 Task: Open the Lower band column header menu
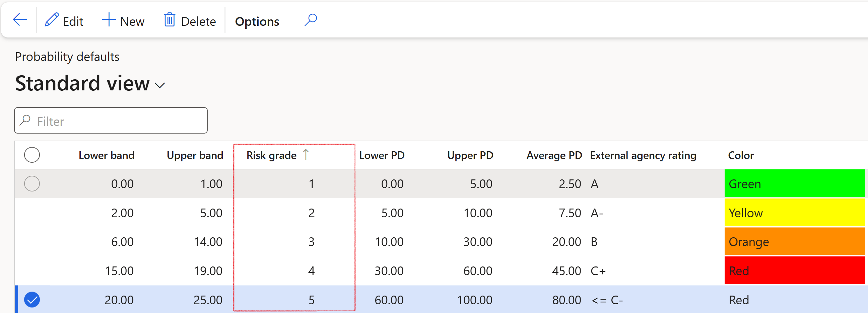(106, 155)
